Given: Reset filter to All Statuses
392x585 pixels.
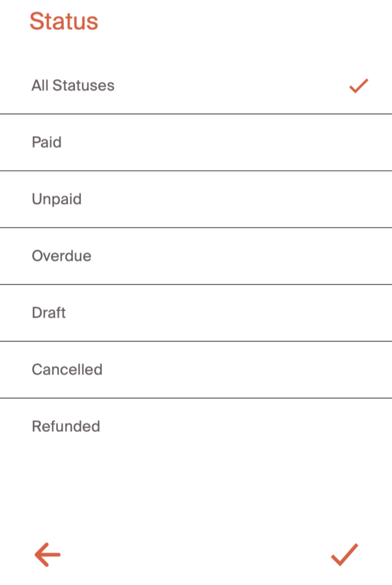Looking at the screenshot, I should (73, 86).
